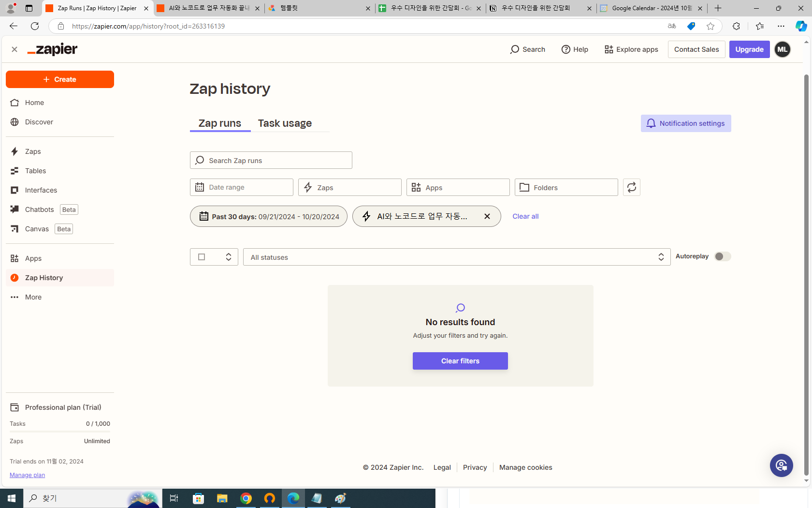Expand the bulk selection options arrows
The width and height of the screenshot is (812, 508).
pyautogui.click(x=229, y=257)
